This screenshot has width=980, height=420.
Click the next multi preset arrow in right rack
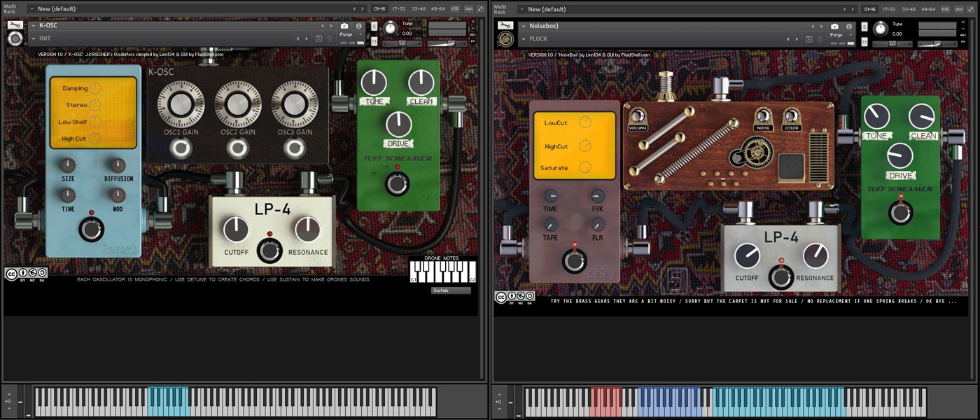(853, 9)
